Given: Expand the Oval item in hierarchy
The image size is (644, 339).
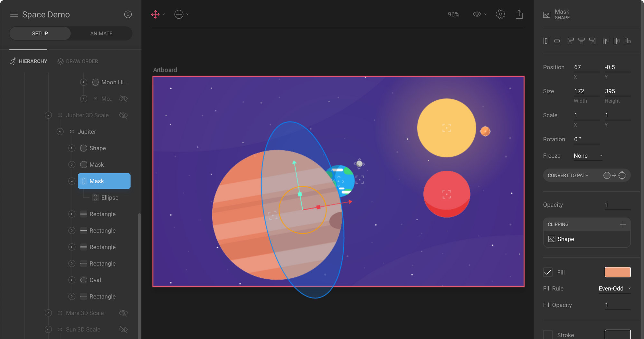Looking at the screenshot, I should (x=72, y=280).
